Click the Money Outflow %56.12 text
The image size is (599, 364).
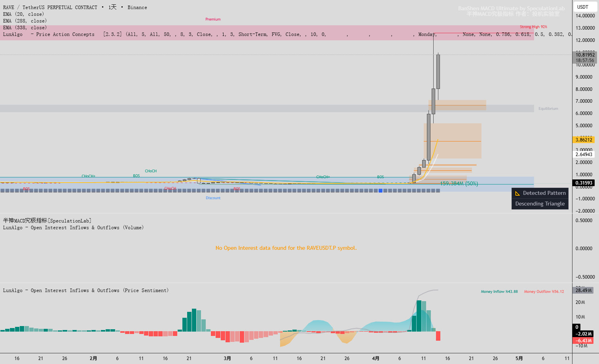(x=544, y=292)
